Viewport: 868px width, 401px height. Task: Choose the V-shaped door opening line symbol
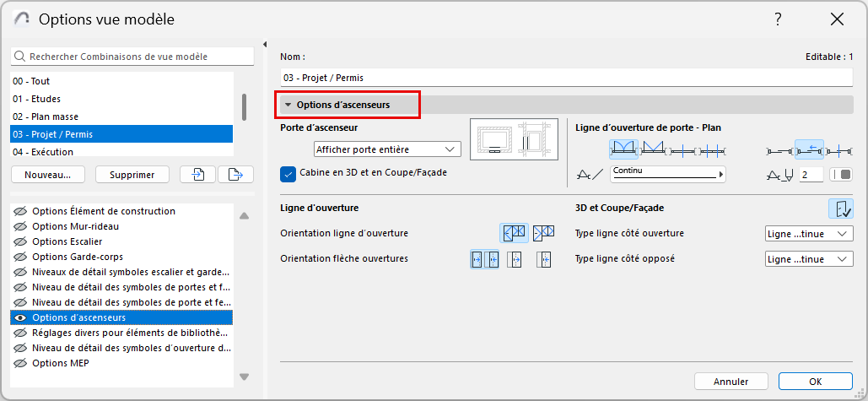click(653, 150)
